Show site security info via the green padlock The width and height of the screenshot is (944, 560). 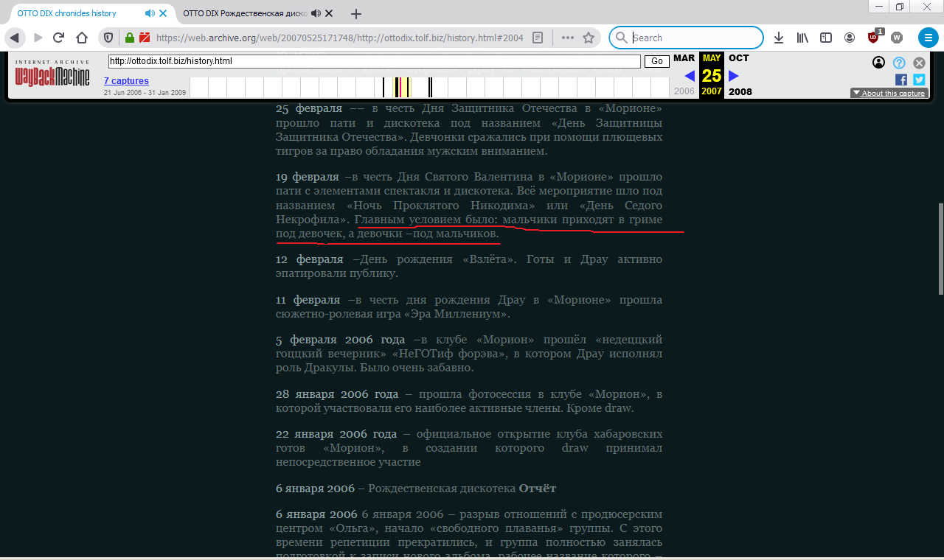[x=129, y=38]
